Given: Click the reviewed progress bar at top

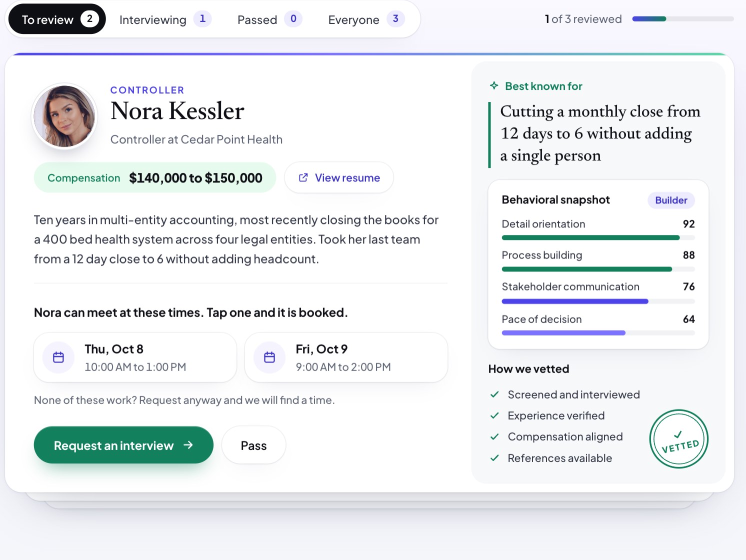Looking at the screenshot, I should coord(683,19).
